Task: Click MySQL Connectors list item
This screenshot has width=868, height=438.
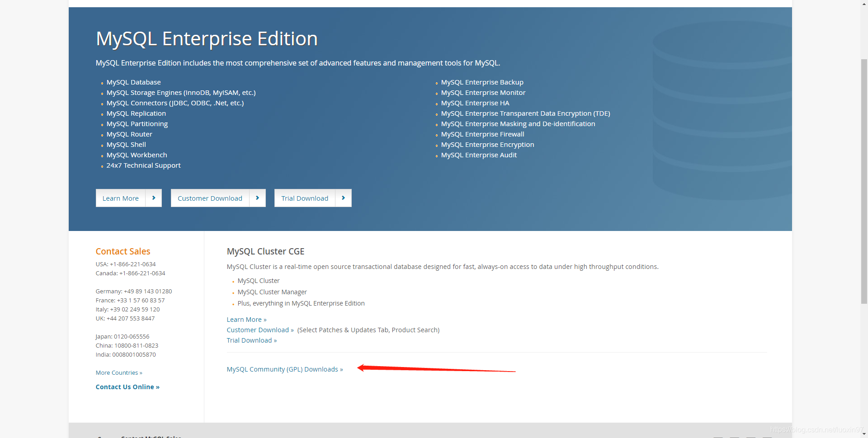Action: point(175,103)
